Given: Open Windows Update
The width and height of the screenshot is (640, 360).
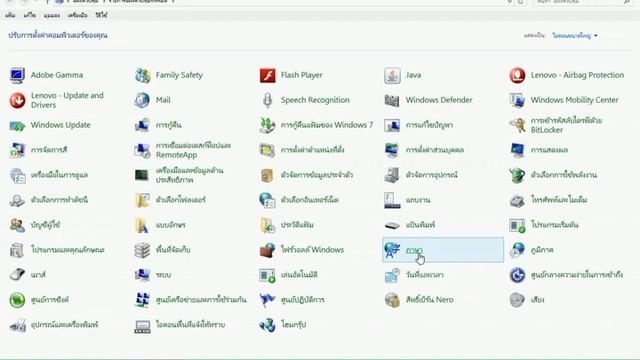Looking at the screenshot, I should pos(60,125).
